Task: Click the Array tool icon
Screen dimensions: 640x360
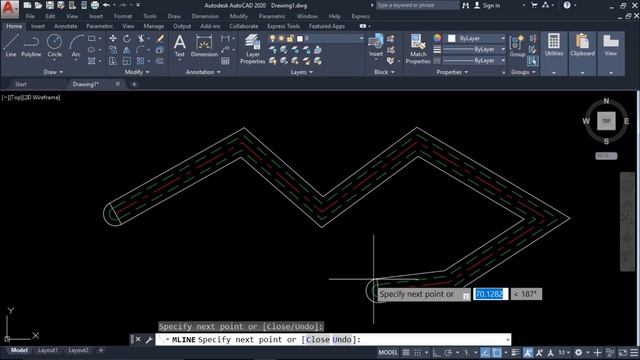Action: 141,61
